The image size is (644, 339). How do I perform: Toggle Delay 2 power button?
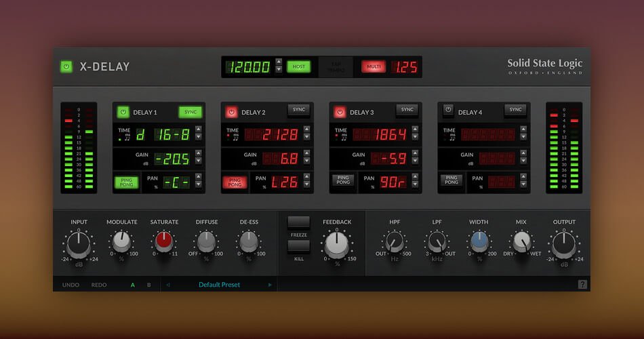pos(231,112)
